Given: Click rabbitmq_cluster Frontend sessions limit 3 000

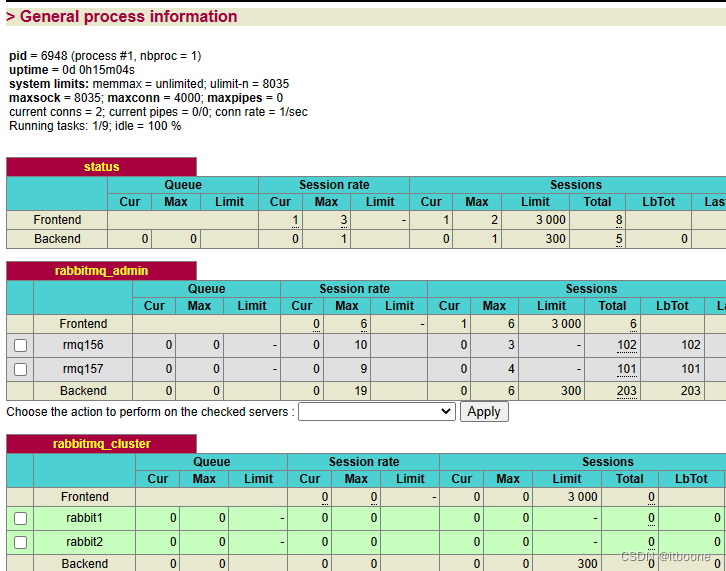Looking at the screenshot, I should [x=582, y=497].
